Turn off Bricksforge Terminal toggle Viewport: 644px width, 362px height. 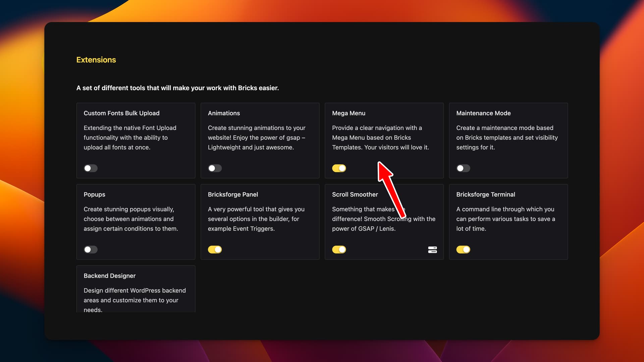click(463, 250)
